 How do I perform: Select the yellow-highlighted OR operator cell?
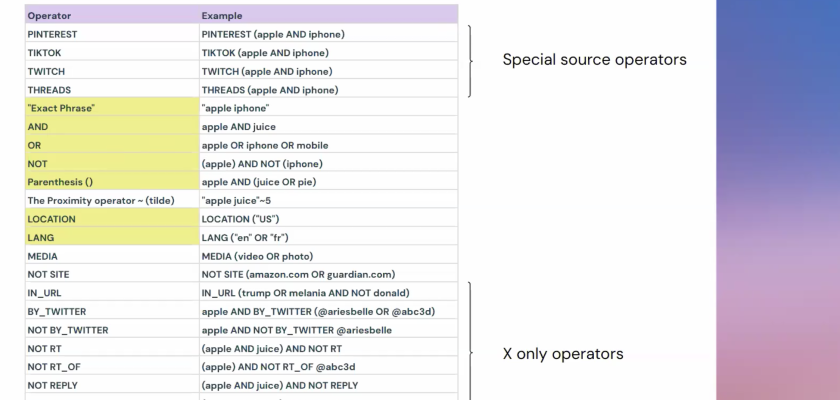tap(110, 145)
